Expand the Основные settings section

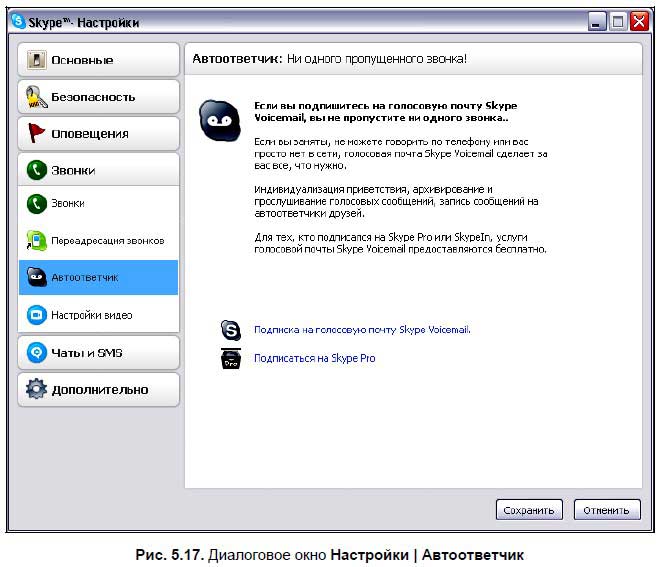point(98,61)
